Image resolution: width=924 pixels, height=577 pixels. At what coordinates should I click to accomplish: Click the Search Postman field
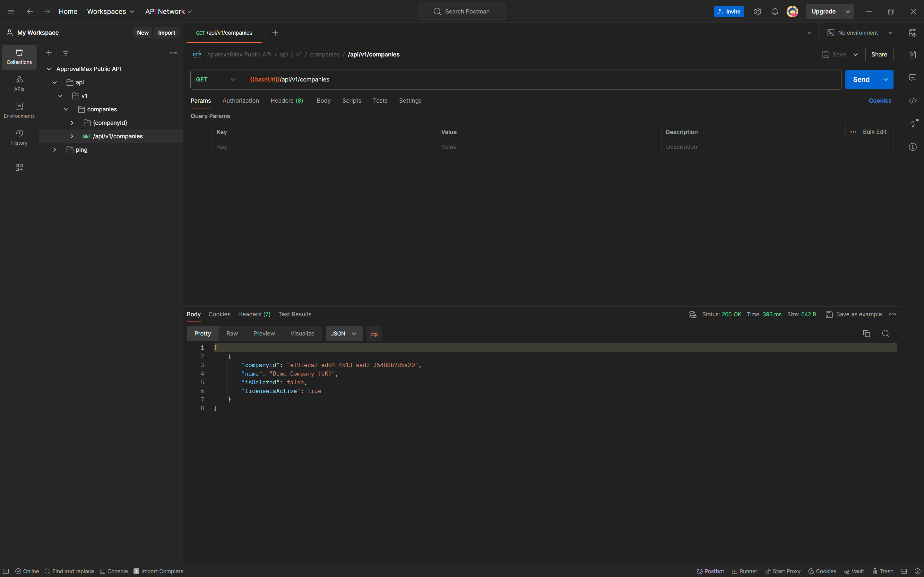click(461, 12)
